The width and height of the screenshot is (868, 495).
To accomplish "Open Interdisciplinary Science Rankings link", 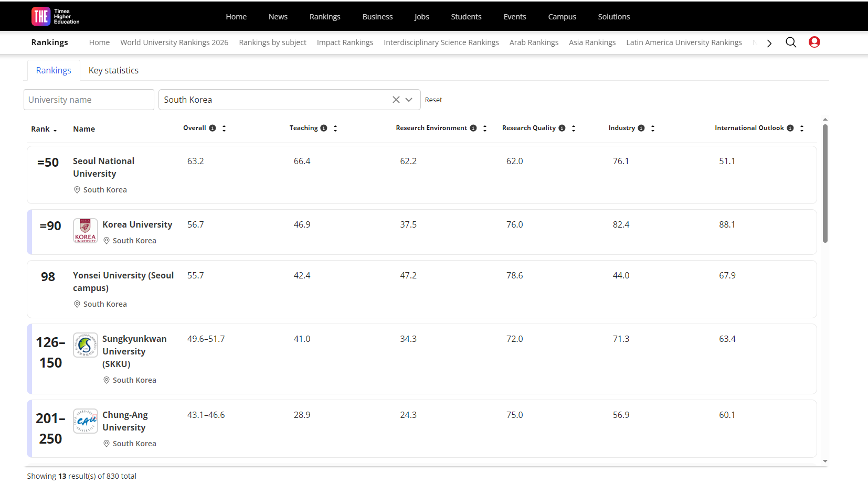I will coord(441,42).
